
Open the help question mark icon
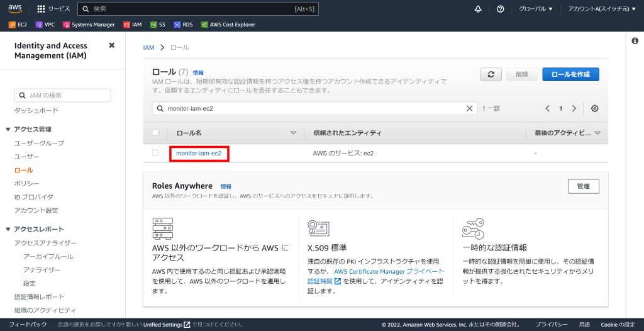click(500, 9)
